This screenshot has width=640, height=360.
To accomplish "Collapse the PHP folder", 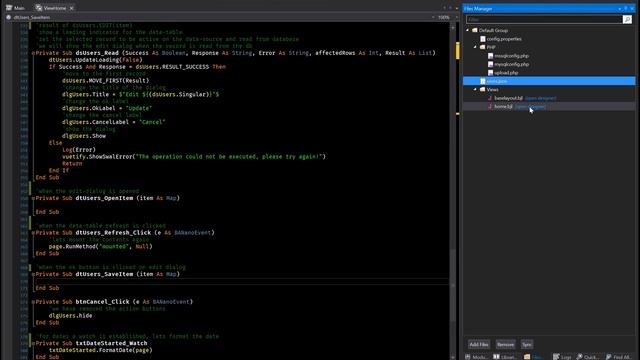I will click(x=475, y=47).
